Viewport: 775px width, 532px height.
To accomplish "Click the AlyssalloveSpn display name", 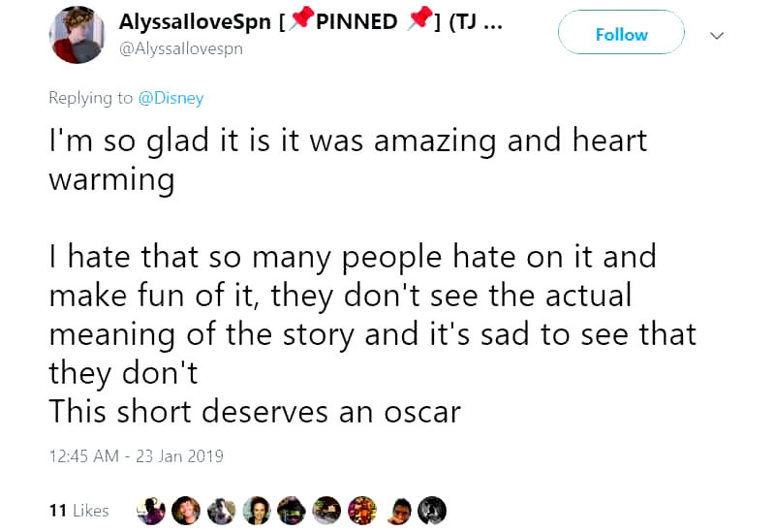I will coord(194,21).
